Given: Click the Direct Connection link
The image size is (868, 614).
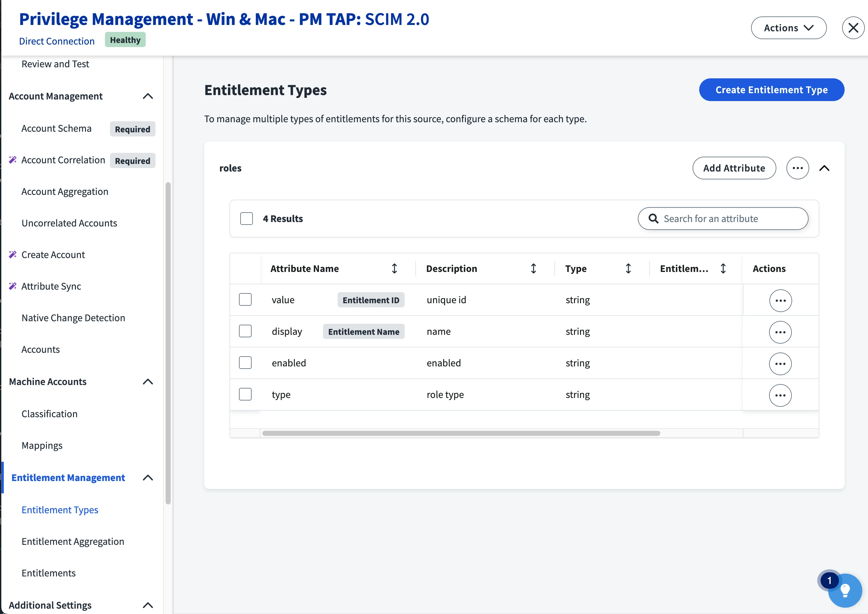Looking at the screenshot, I should tap(57, 41).
